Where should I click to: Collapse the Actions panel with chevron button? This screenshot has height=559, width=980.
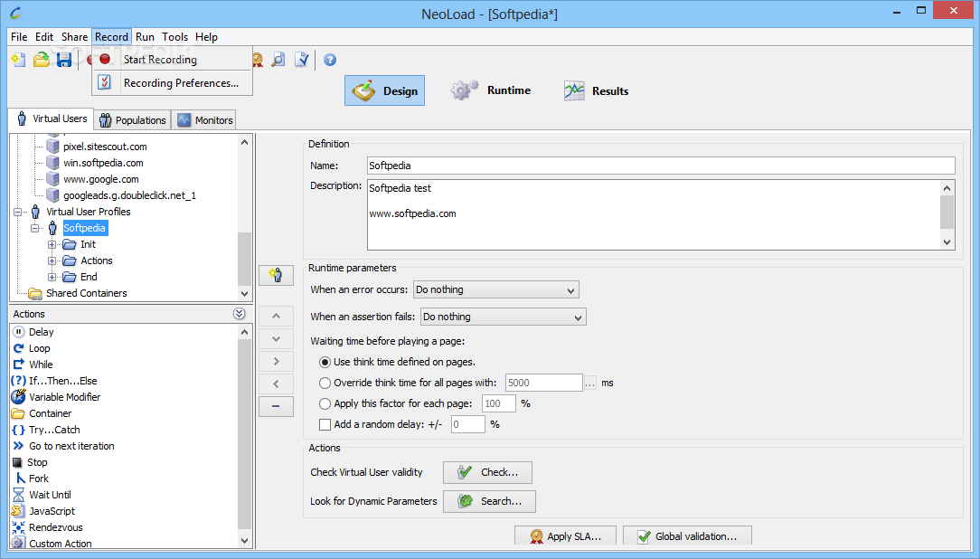(240, 314)
